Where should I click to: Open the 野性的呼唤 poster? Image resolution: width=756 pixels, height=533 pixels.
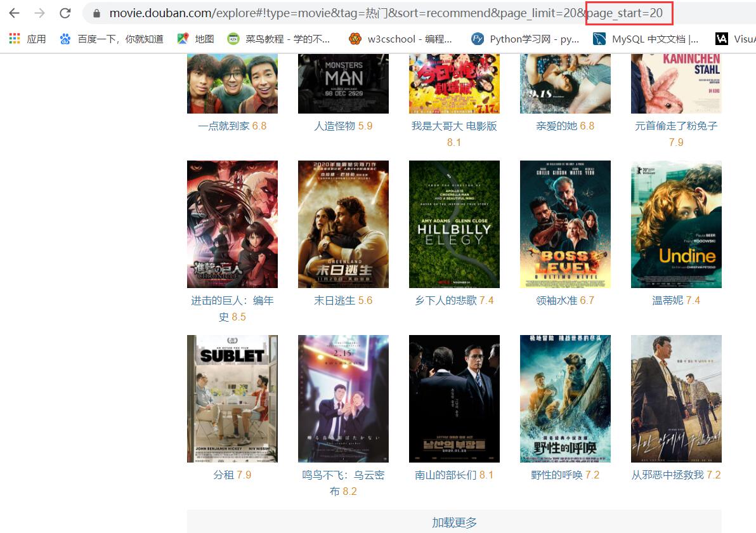tap(565, 399)
